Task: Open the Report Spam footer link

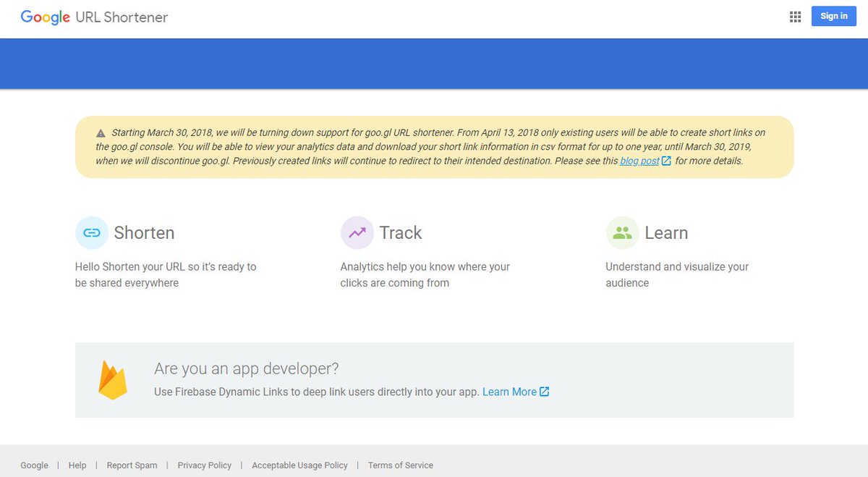Action: [x=132, y=465]
